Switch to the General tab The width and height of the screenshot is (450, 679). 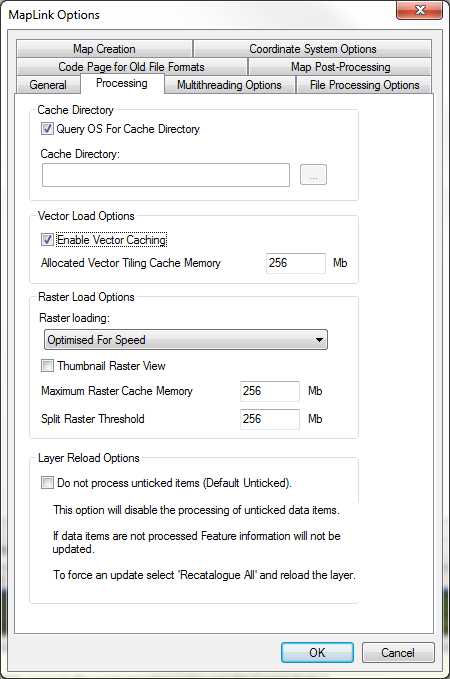(48, 85)
